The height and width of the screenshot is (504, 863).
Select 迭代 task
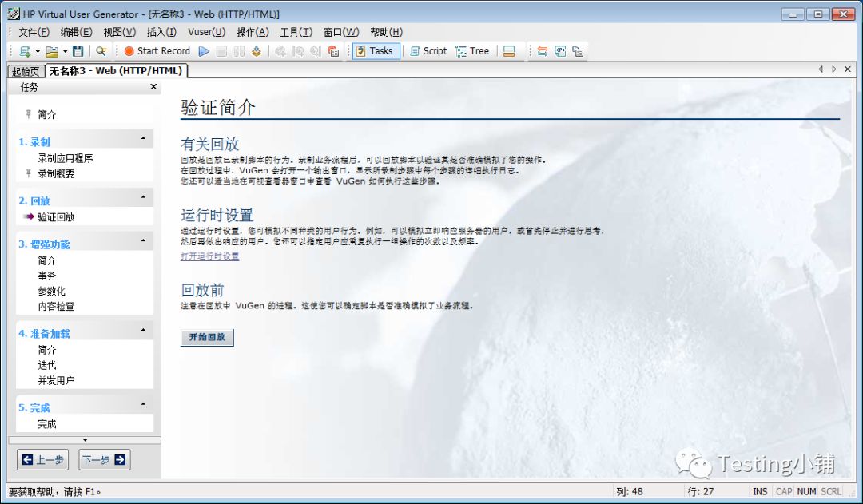tap(47, 365)
